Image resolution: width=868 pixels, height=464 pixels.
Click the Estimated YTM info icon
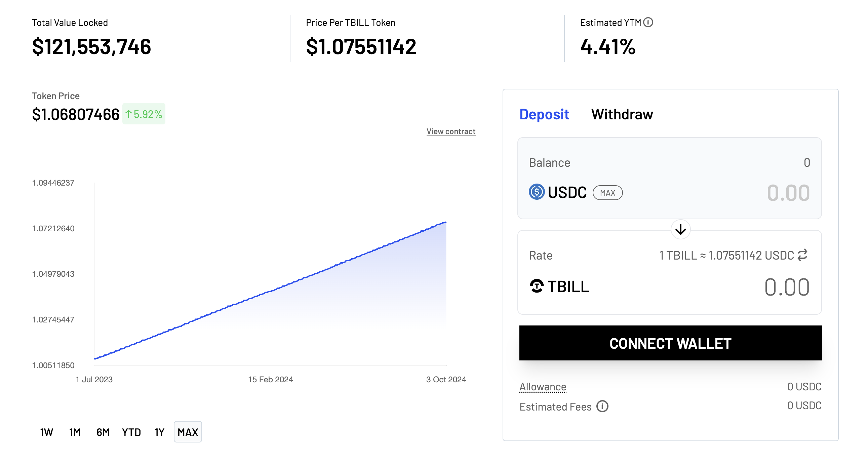647,23
